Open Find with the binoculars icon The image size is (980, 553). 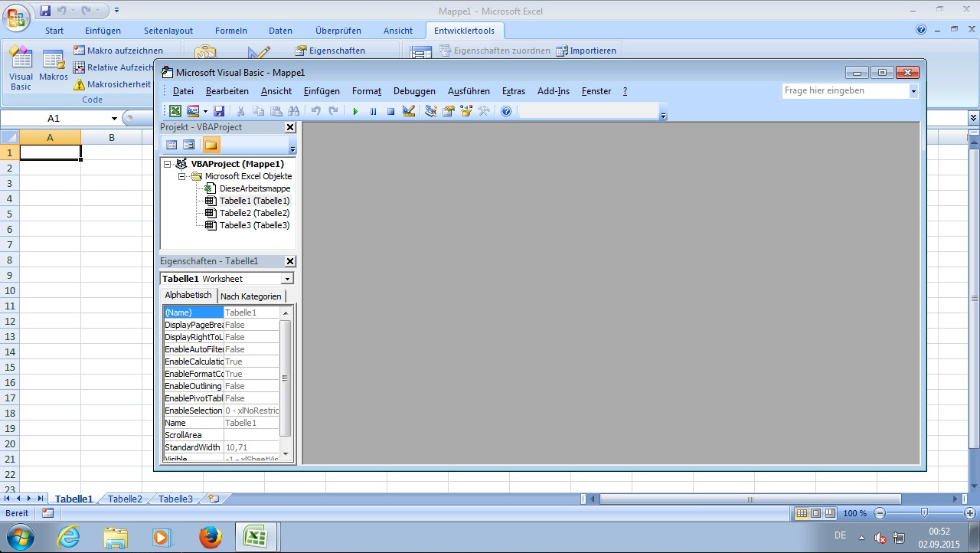pos(293,111)
